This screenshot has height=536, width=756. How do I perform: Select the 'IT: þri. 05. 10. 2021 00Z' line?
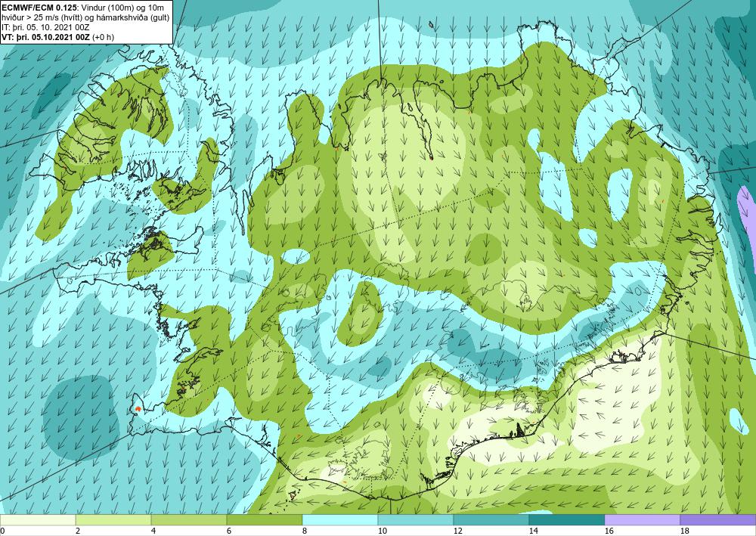tap(45, 26)
